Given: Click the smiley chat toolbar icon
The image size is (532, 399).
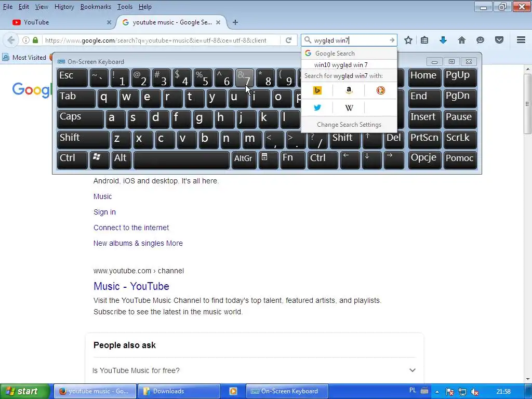Looking at the screenshot, I should pos(480,41).
